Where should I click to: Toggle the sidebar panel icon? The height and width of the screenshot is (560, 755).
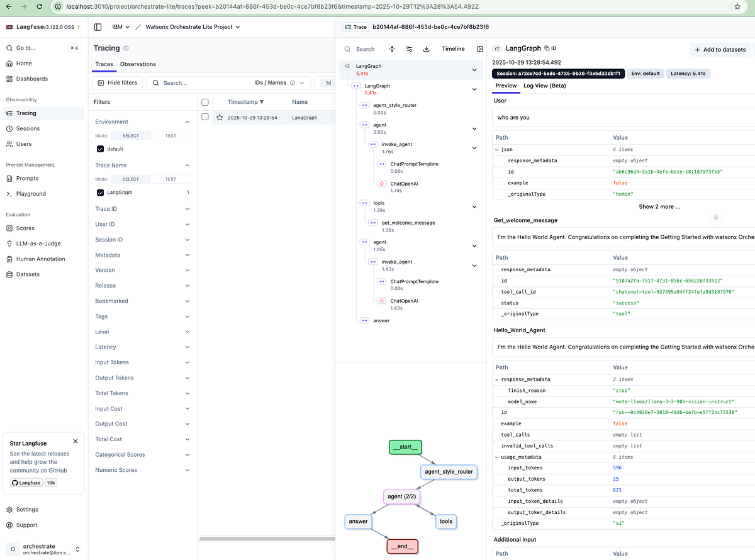pos(98,27)
